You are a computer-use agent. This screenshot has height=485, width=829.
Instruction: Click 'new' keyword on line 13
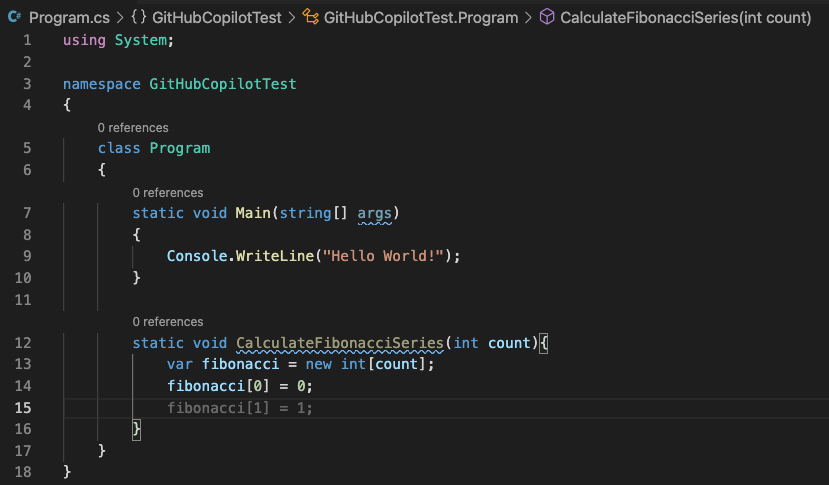(x=318, y=364)
